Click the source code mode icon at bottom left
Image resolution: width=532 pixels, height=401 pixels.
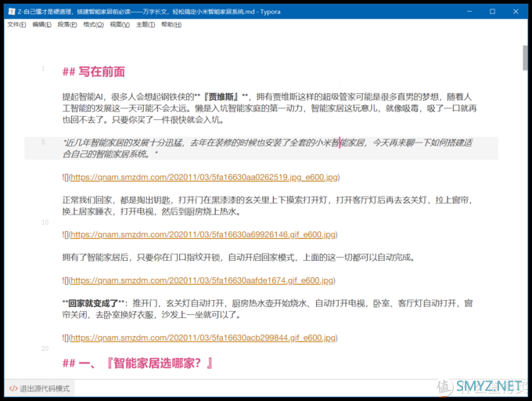click(x=13, y=388)
